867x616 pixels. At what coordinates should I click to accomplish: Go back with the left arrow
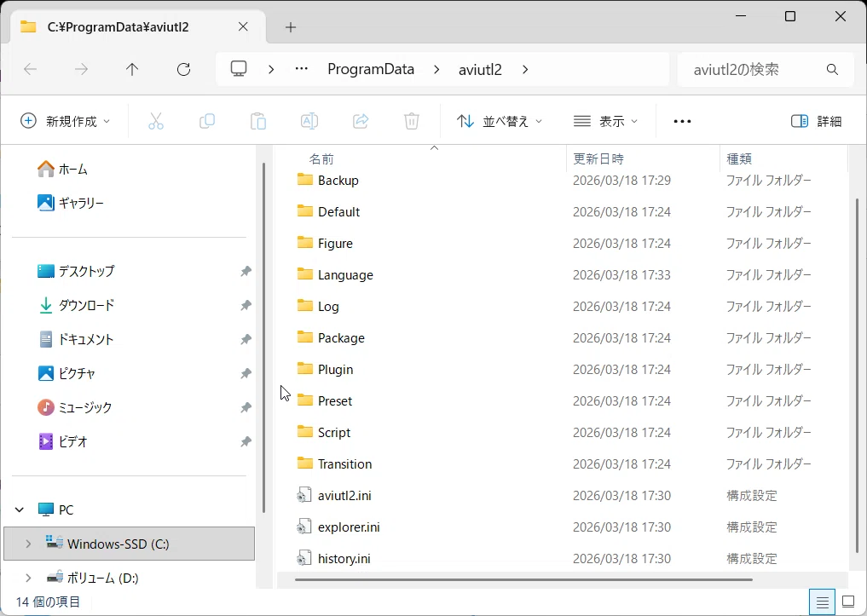click(x=31, y=70)
